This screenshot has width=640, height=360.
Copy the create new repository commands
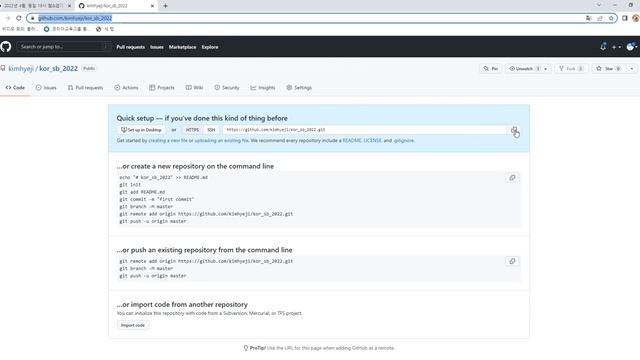coord(512,178)
